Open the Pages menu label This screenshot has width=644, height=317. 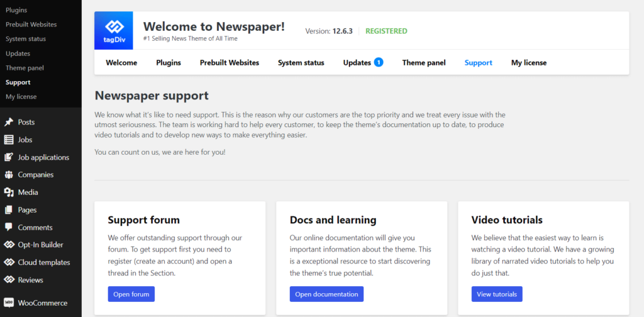[x=27, y=210]
